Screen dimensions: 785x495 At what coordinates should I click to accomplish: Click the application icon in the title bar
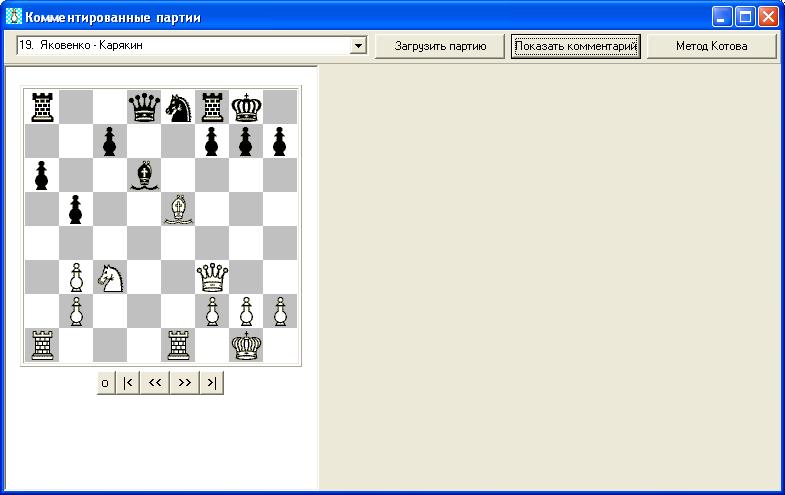(14, 17)
